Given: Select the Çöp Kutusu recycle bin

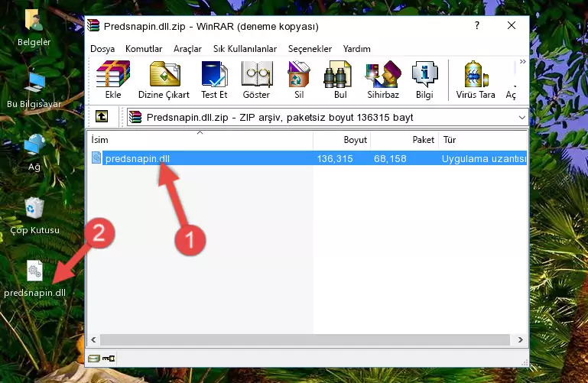Looking at the screenshot, I should pyautogui.click(x=34, y=216).
